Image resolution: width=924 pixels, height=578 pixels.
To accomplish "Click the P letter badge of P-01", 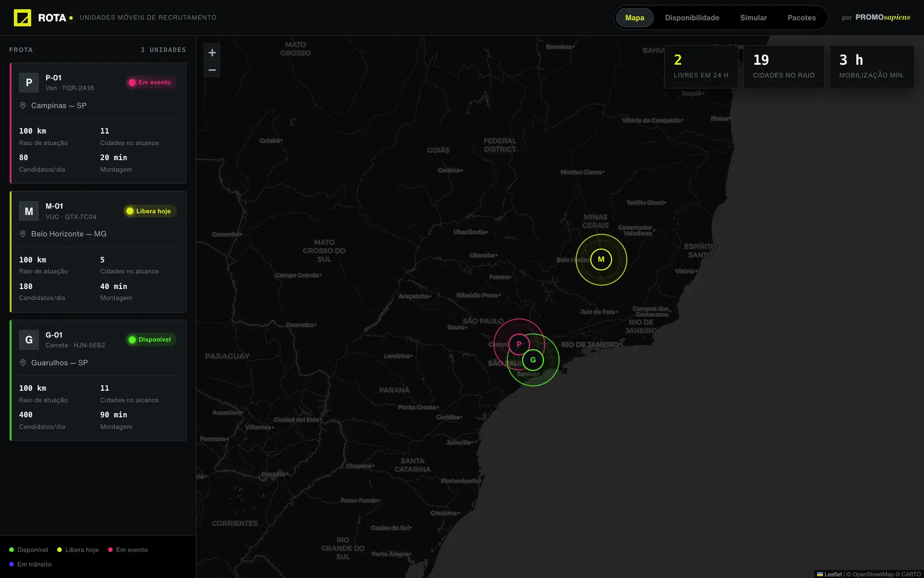I will click(29, 83).
